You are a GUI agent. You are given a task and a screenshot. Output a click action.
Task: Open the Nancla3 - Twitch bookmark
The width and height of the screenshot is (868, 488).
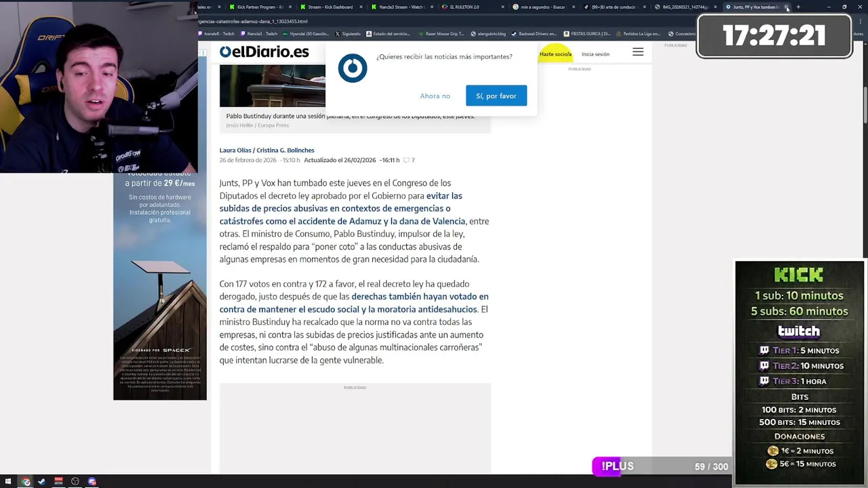pyautogui.click(x=258, y=33)
